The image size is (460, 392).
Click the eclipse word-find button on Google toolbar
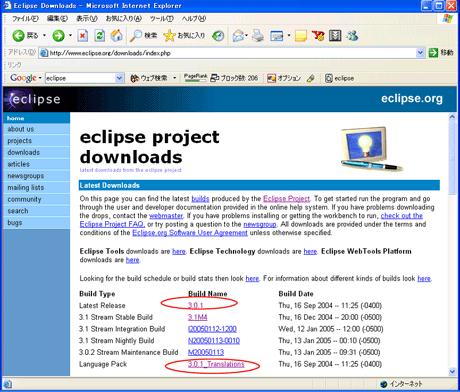339,78
